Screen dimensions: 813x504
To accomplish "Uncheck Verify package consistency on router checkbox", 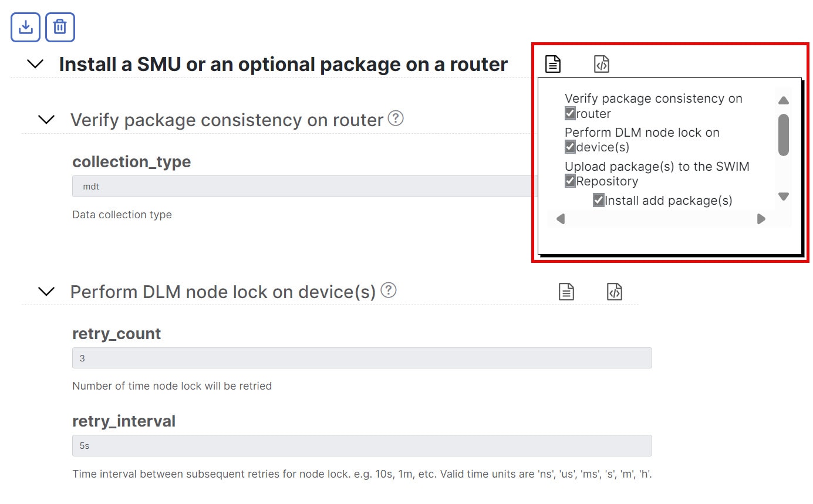I will pyautogui.click(x=570, y=113).
